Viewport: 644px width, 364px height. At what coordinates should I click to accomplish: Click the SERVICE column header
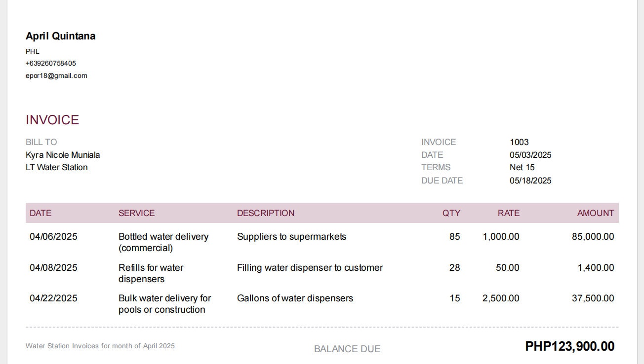pos(136,213)
